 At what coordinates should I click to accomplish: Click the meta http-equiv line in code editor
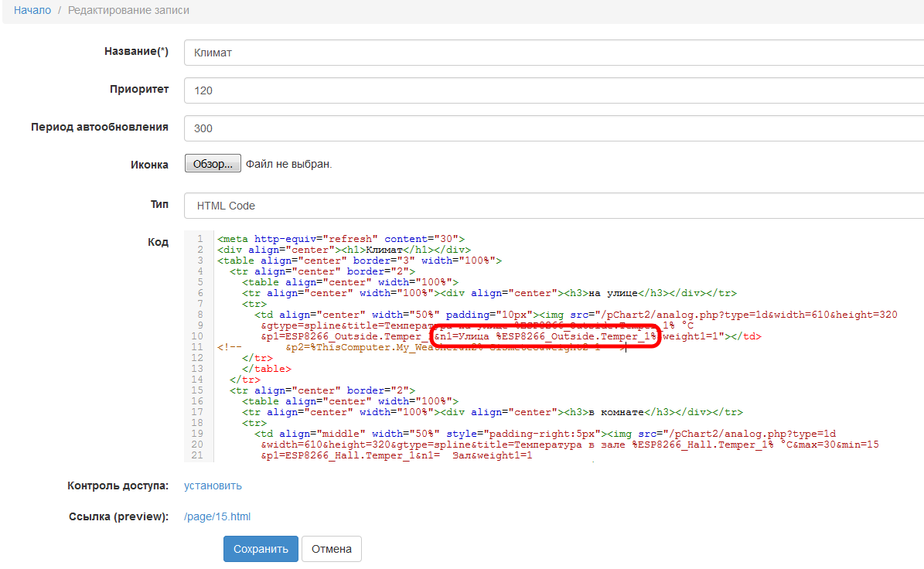pos(340,239)
